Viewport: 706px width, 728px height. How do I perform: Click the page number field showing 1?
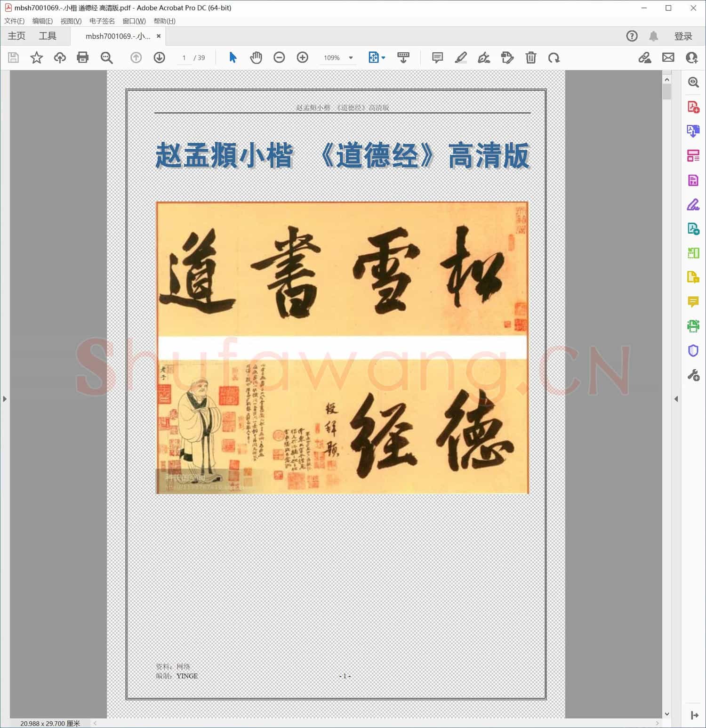(x=184, y=57)
